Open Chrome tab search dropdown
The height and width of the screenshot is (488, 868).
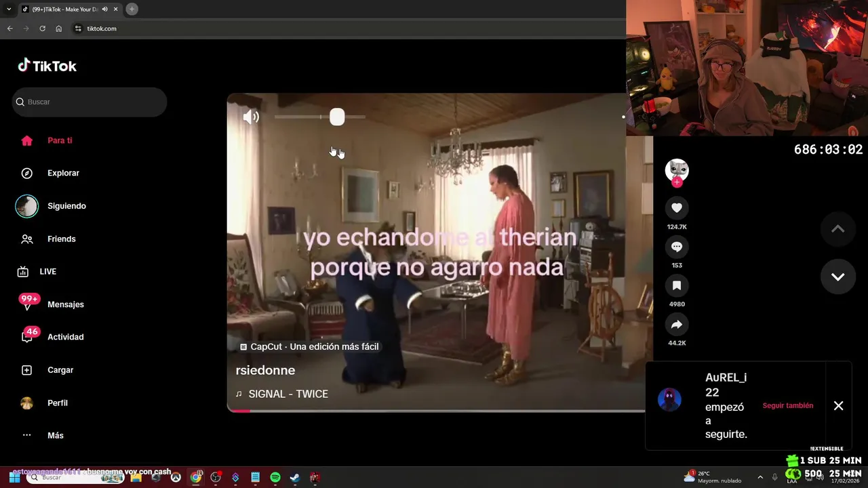pyautogui.click(x=9, y=9)
